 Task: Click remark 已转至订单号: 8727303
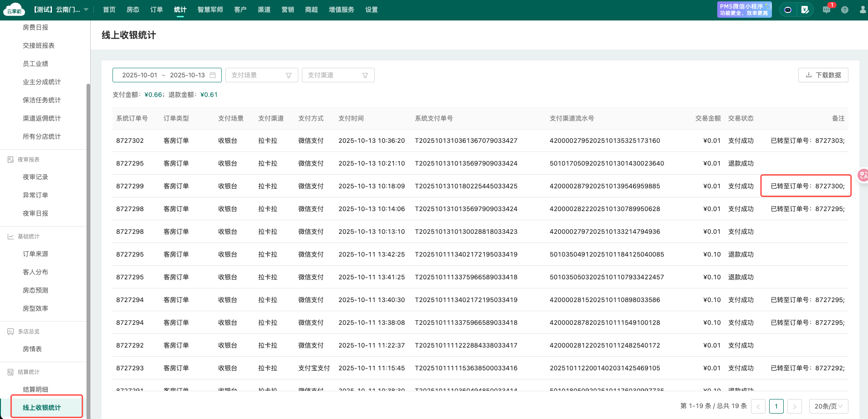[x=807, y=141]
